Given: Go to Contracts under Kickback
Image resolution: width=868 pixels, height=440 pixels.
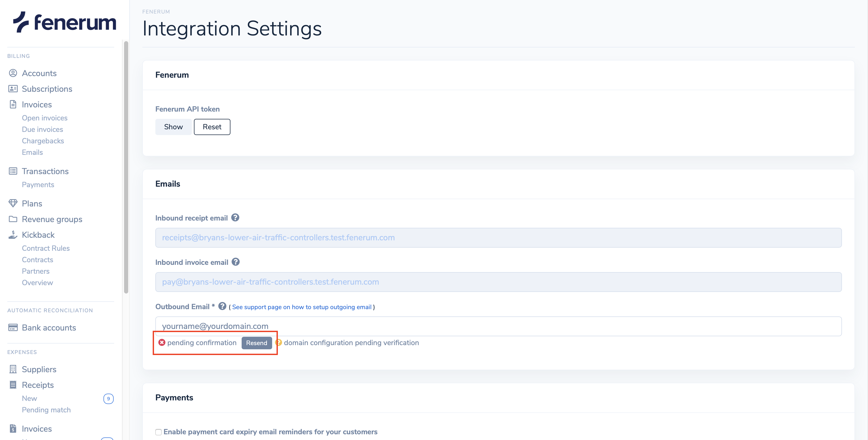Looking at the screenshot, I should tap(37, 260).
